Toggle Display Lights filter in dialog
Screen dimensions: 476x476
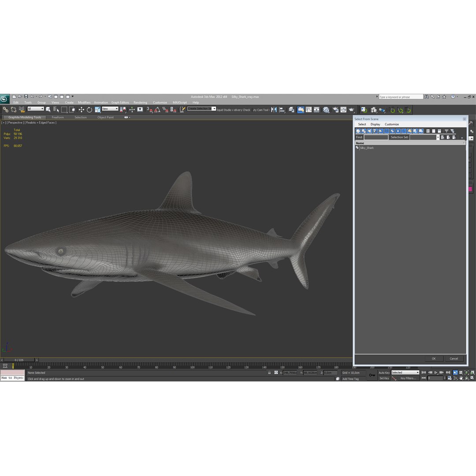tap(369, 131)
